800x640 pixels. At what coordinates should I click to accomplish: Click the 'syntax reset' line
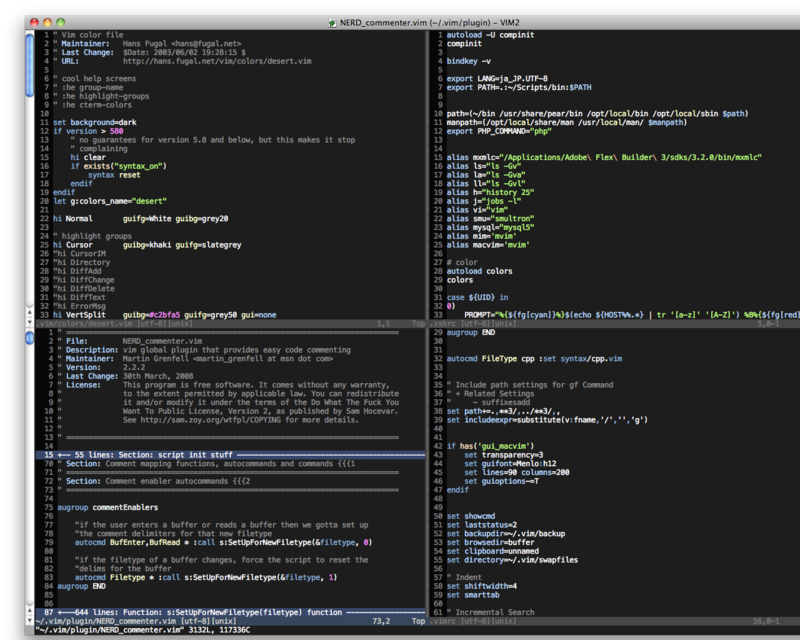[114, 175]
